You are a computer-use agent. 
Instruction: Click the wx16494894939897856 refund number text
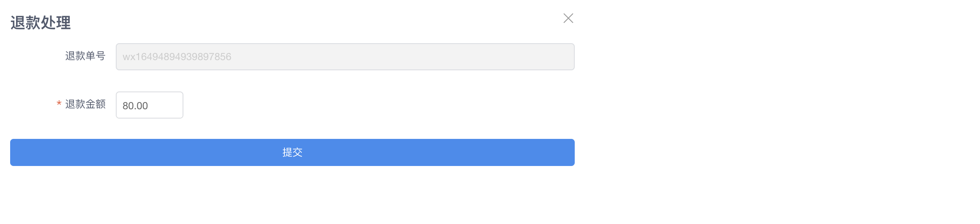(x=177, y=57)
